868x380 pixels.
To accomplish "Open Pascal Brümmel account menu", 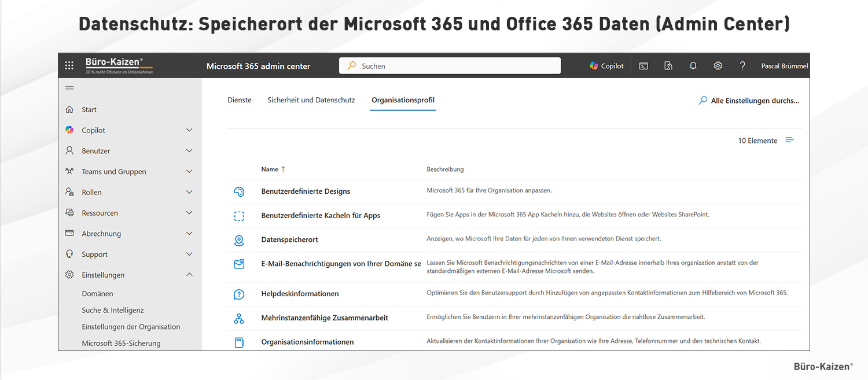I will click(x=785, y=66).
